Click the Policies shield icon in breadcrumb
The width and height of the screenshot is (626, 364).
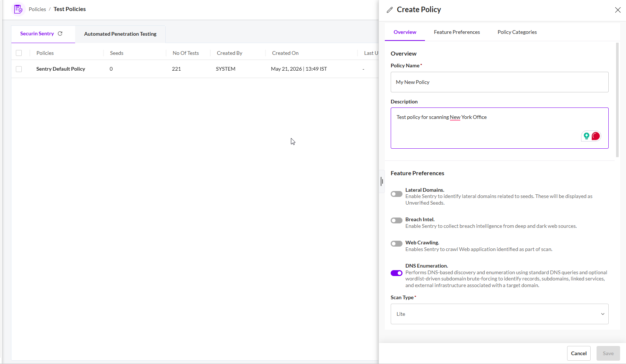coord(18,9)
